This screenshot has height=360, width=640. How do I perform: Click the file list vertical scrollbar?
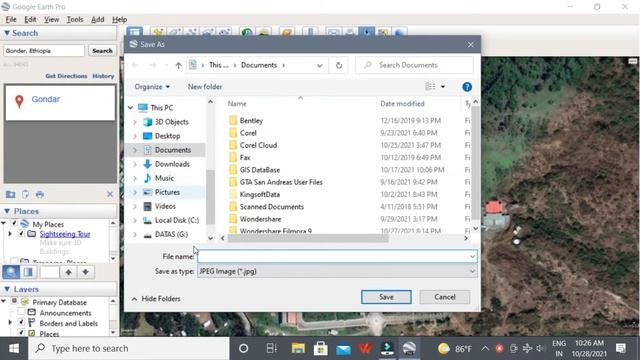click(x=476, y=163)
